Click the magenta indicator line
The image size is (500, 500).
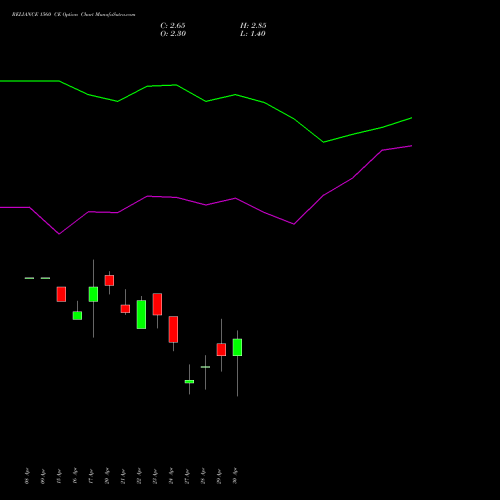[x=206, y=205]
